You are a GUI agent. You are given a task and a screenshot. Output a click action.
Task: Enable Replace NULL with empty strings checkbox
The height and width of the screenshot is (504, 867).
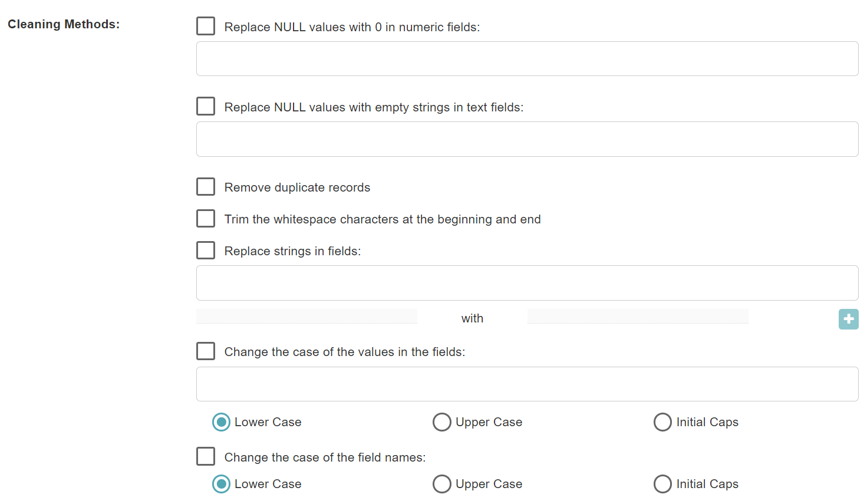(206, 107)
